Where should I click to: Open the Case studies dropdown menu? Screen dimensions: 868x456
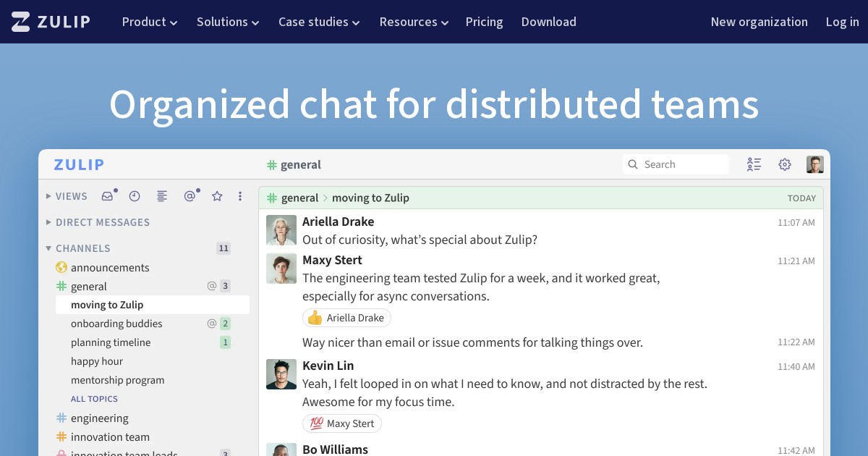tap(319, 22)
